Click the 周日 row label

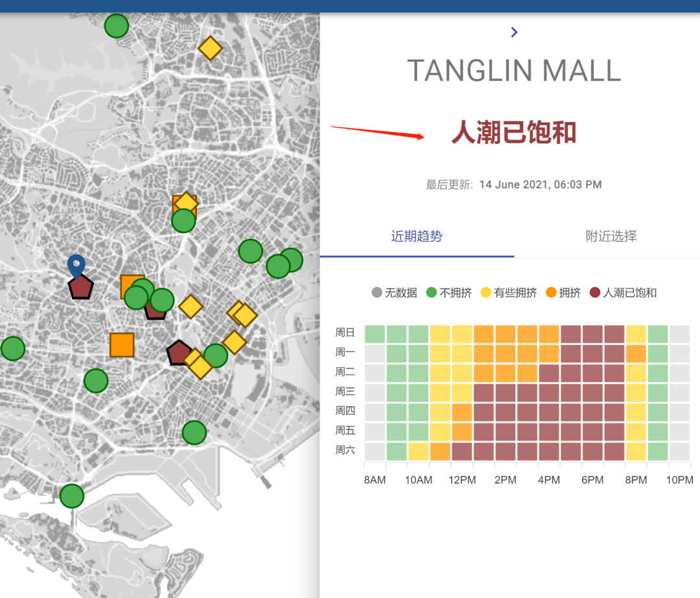coord(345,332)
